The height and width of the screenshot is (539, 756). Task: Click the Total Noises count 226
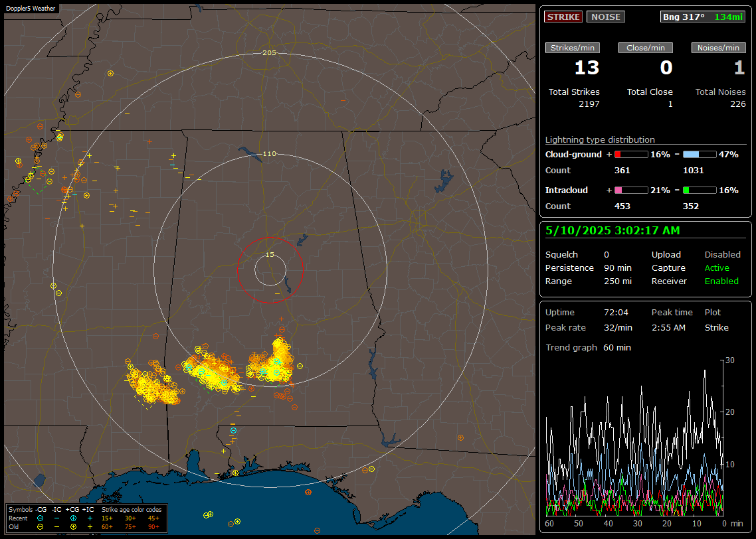point(737,104)
